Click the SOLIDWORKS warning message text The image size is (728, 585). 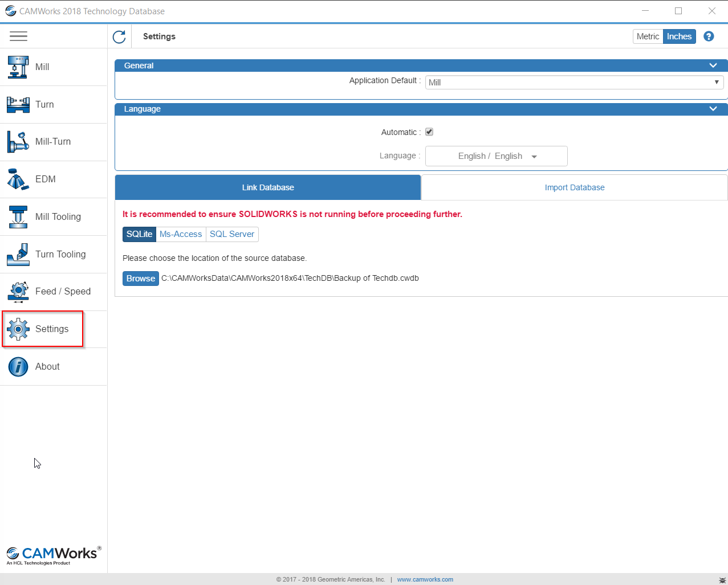point(292,214)
